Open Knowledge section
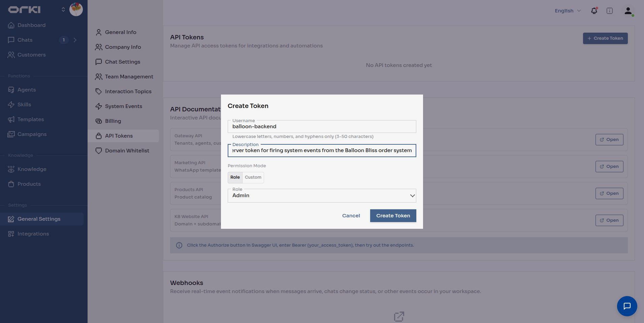 coord(32,169)
